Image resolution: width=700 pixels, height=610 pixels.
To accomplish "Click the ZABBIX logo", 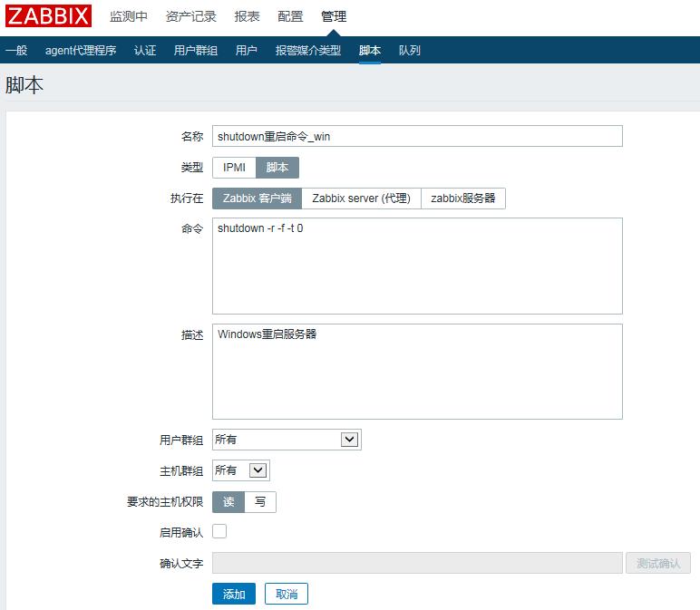I will 48,16.
